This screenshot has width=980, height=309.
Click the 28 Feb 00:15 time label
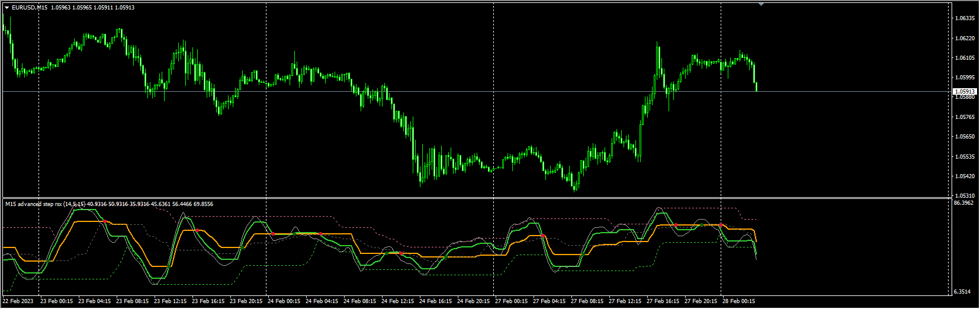[739, 301]
